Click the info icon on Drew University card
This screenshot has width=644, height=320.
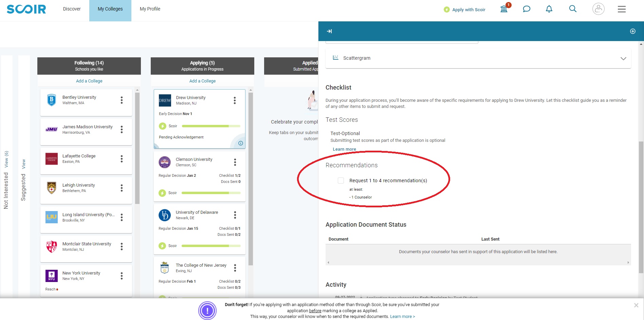pos(241,143)
